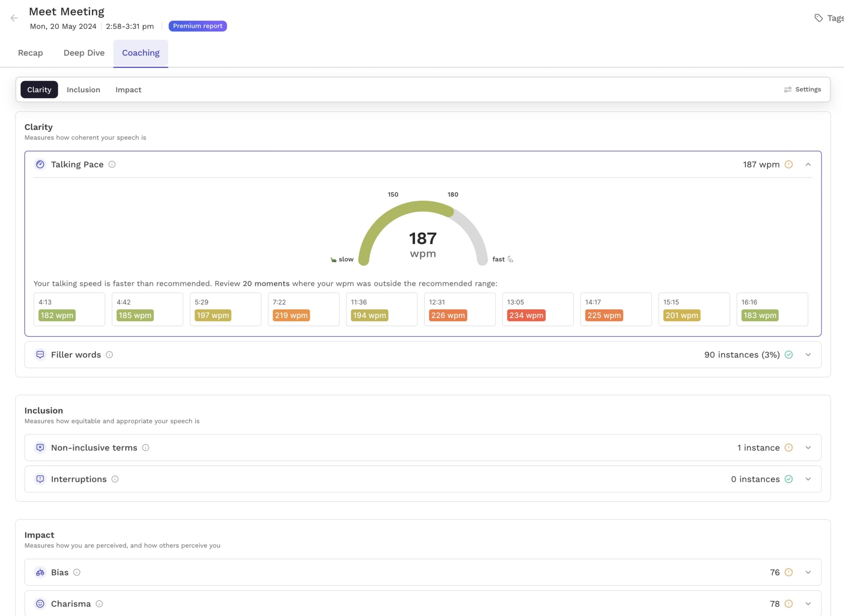Click the Interruptions icon
This screenshot has width=844, height=616.
click(40, 479)
